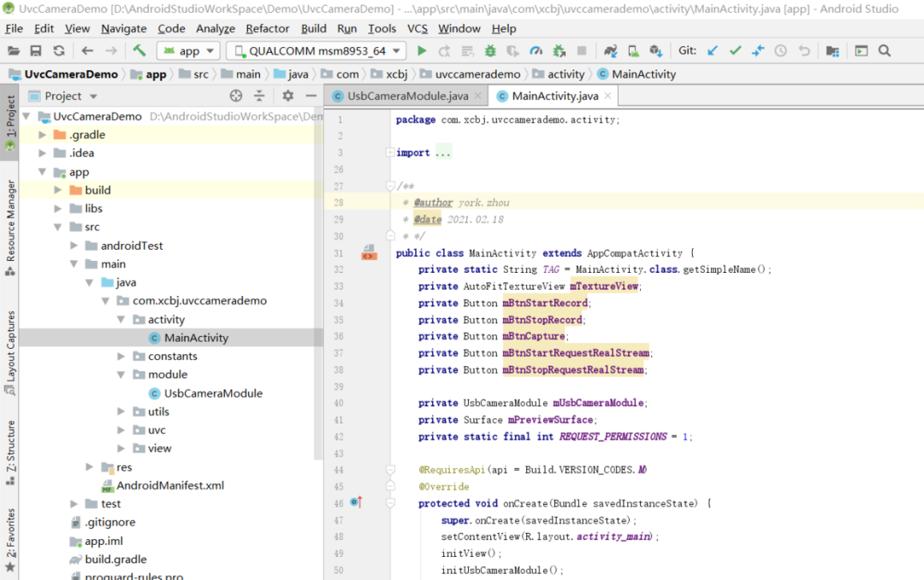Screen dimensions: 924x580
Task: Open the Project panel settings gear
Action: point(288,96)
